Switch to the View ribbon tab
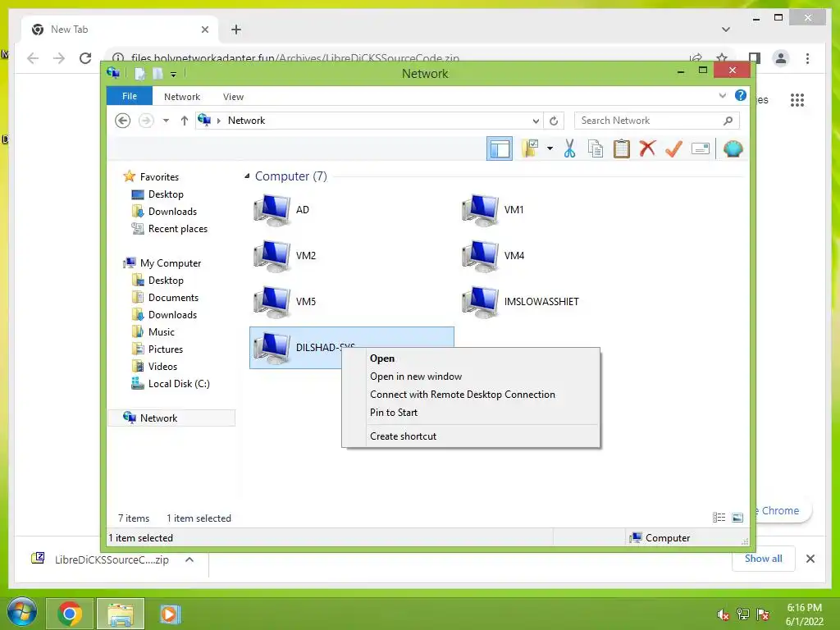 point(233,97)
